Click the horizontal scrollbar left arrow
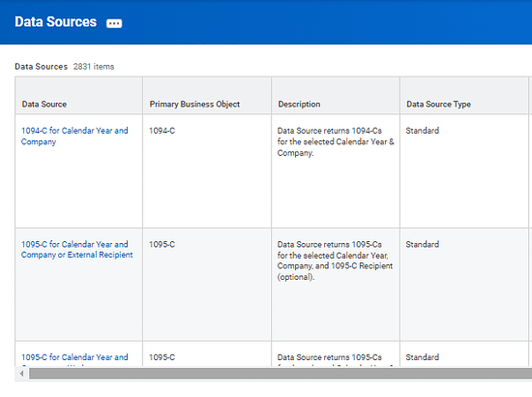This screenshot has height=397, width=532. point(21,374)
